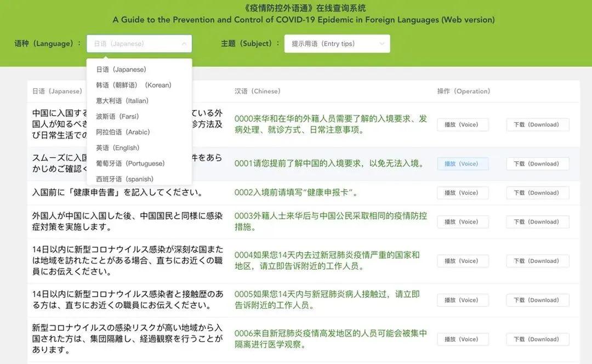
Task: Download audio for entry 0004
Action: [537, 261]
